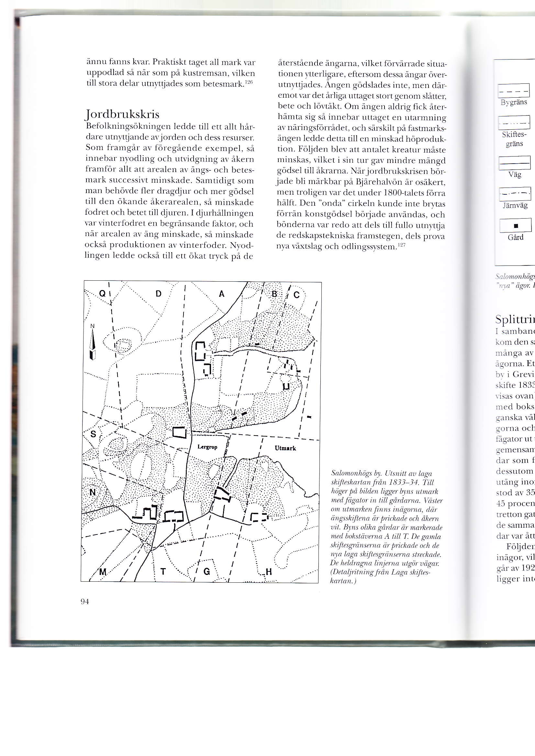The image size is (535, 756).
Task: Click the 'Bygräns' legend label
Action: (514, 102)
